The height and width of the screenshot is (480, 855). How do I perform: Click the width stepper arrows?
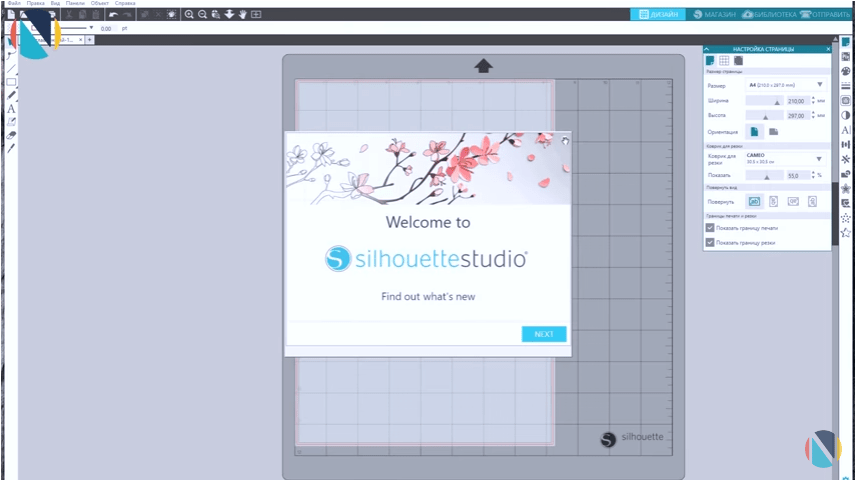coord(813,100)
